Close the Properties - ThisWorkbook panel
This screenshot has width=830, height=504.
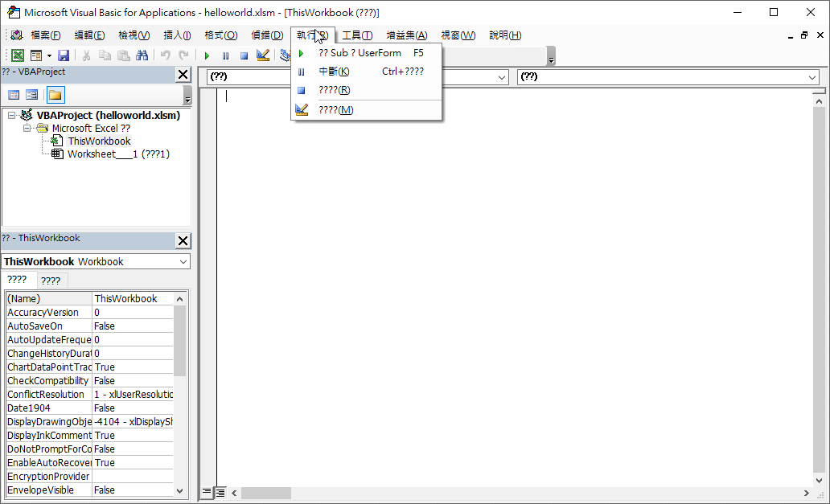183,241
